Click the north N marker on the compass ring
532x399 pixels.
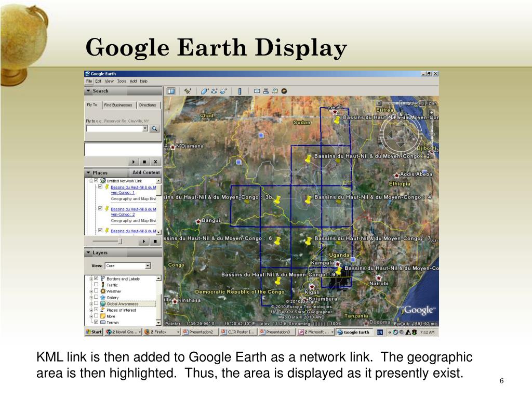401,115
